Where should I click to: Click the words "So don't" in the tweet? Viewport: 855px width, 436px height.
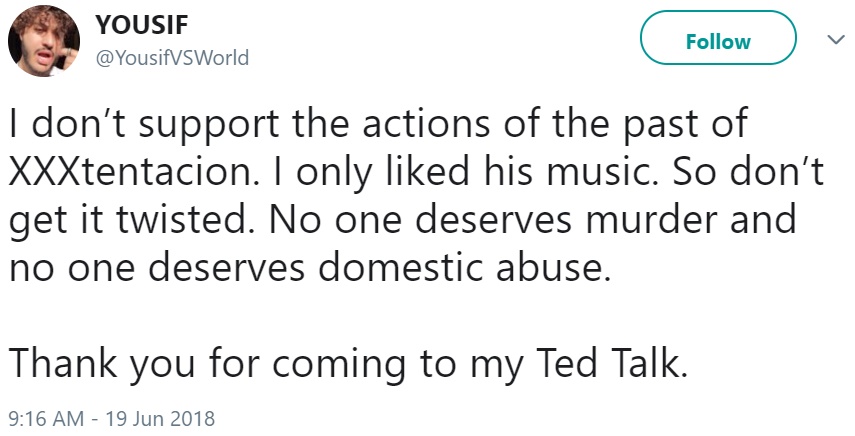pos(748,171)
